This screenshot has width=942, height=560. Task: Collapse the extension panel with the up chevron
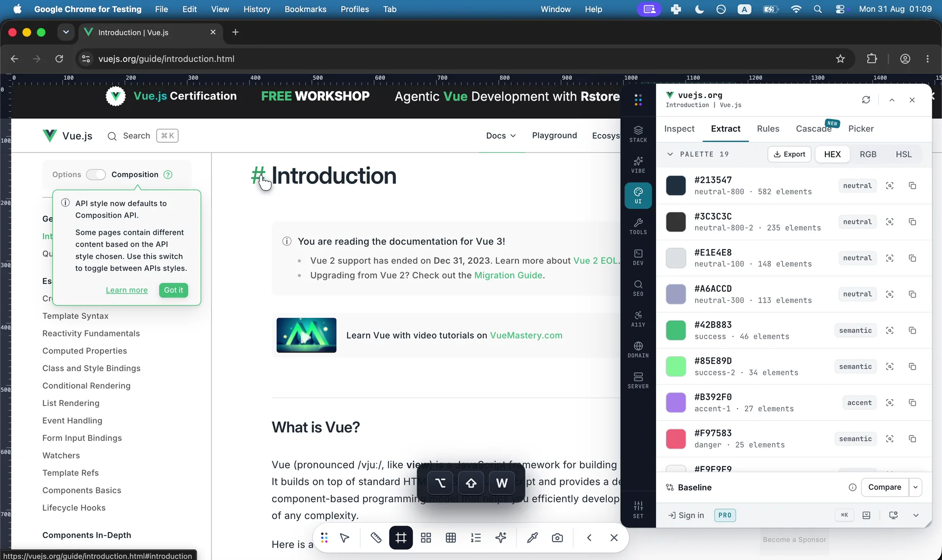pyautogui.click(x=892, y=100)
